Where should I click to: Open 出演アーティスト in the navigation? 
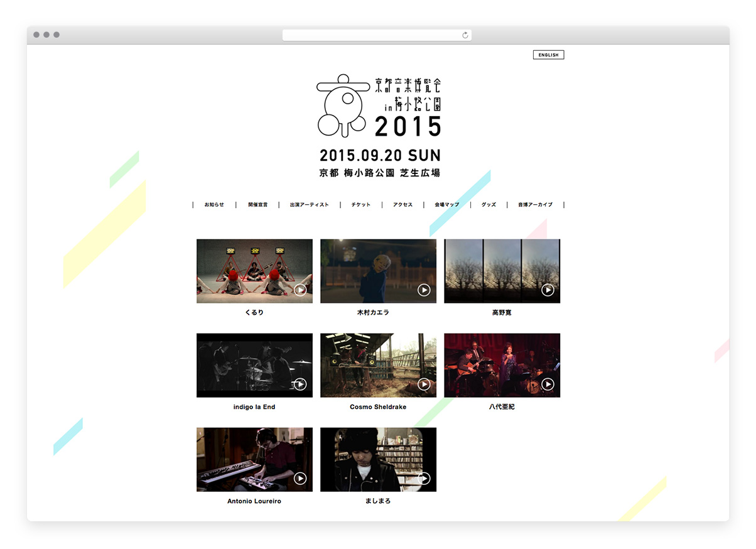pos(309,205)
